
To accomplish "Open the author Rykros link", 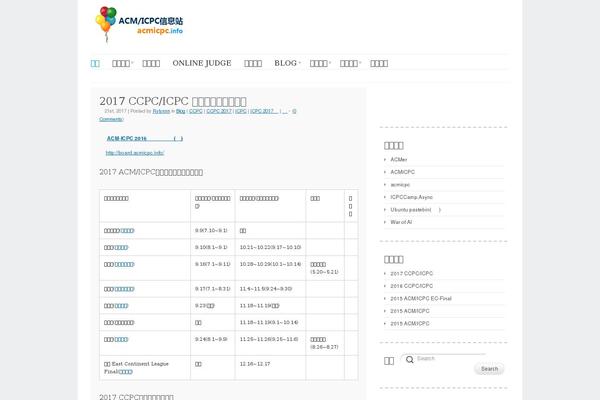I will pos(161,111).
